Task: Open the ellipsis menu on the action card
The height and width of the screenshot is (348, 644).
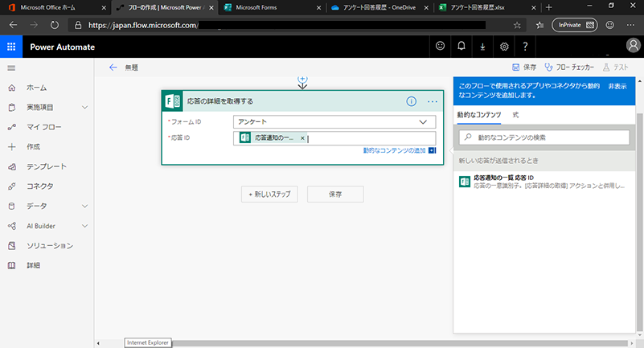Action: pos(432,101)
